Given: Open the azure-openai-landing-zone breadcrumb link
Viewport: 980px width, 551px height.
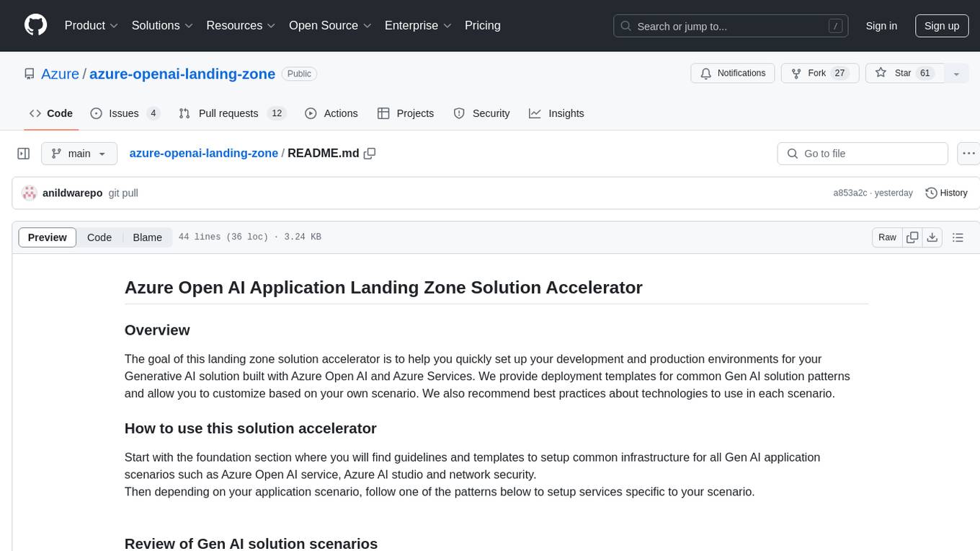Looking at the screenshot, I should 204,153.
